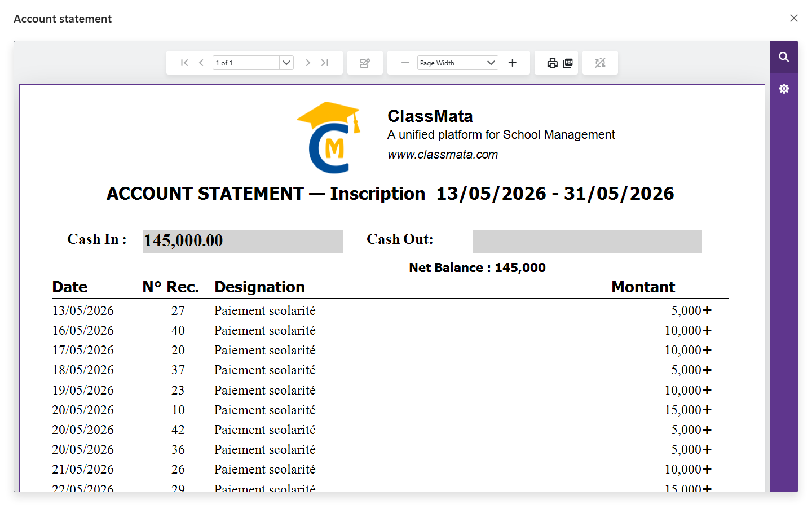The width and height of the screenshot is (812, 508).
Task: Go to the first page of the report
Action: click(x=184, y=63)
